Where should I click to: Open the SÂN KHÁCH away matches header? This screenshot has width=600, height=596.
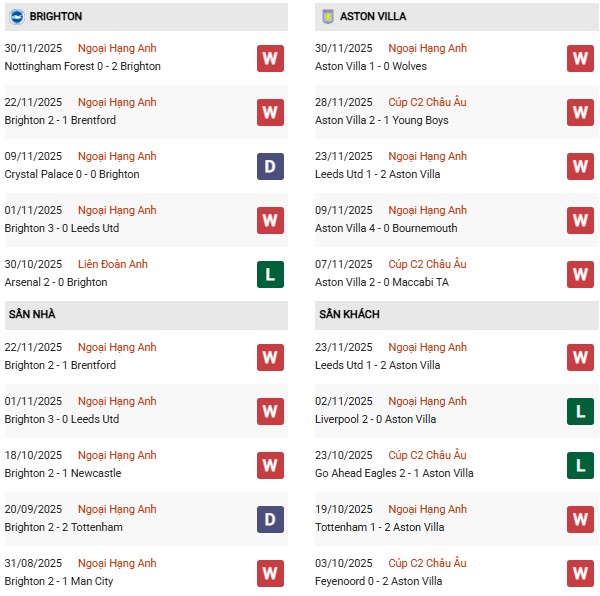point(349,314)
